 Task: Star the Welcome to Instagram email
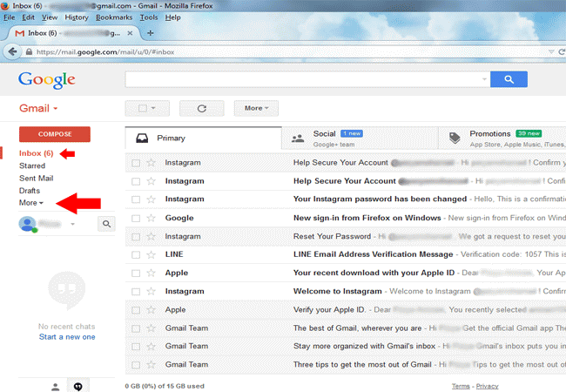coord(152,291)
